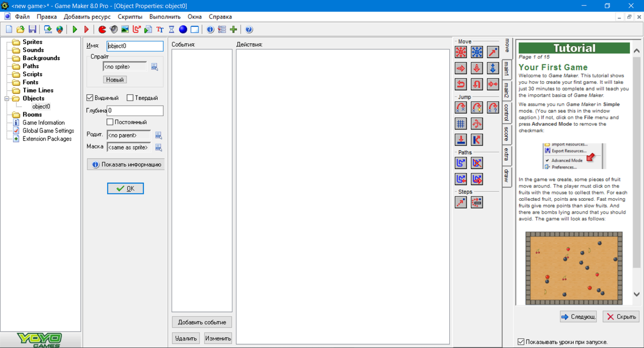Create a path toolbar icon
The image size is (644, 348).
pyautogui.click(x=137, y=29)
